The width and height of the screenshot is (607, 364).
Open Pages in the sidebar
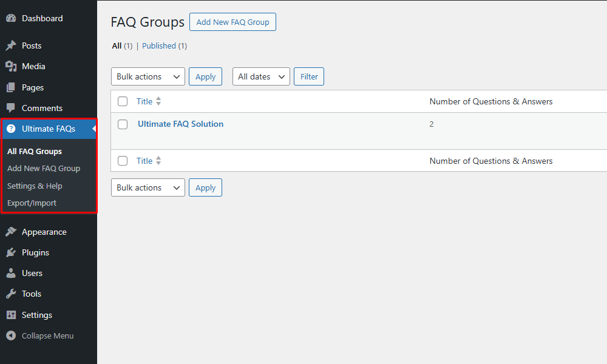point(33,87)
